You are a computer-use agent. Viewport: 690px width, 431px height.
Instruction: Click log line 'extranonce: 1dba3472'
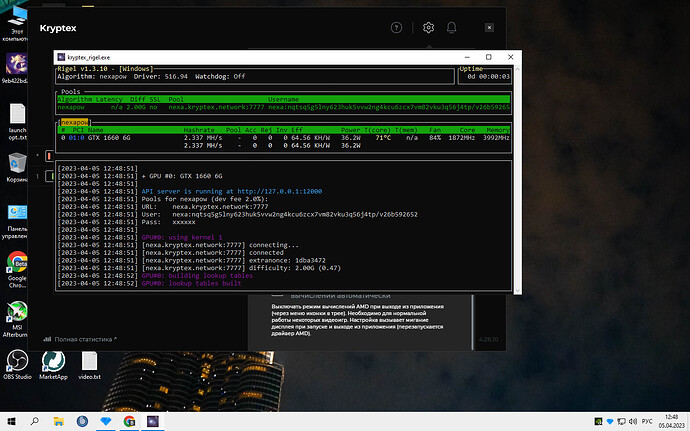(287, 260)
